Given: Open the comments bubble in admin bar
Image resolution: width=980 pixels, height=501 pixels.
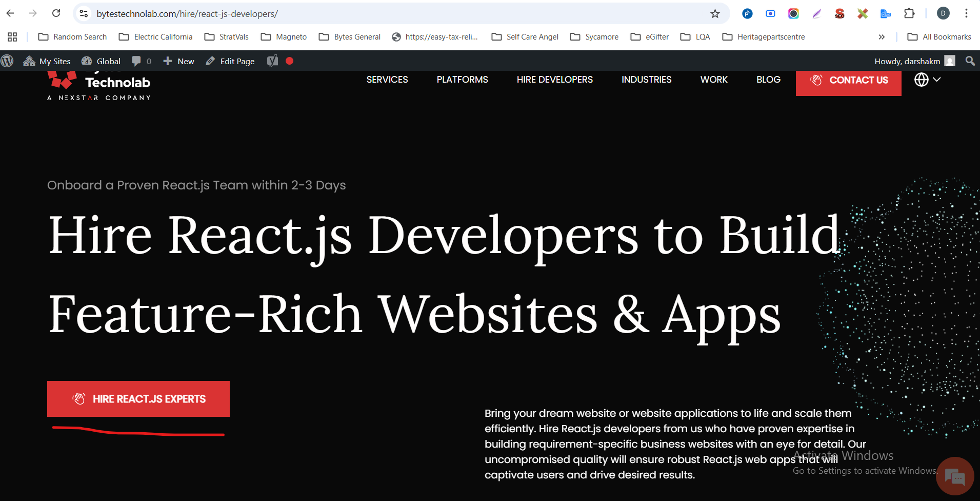Looking at the screenshot, I should point(142,61).
